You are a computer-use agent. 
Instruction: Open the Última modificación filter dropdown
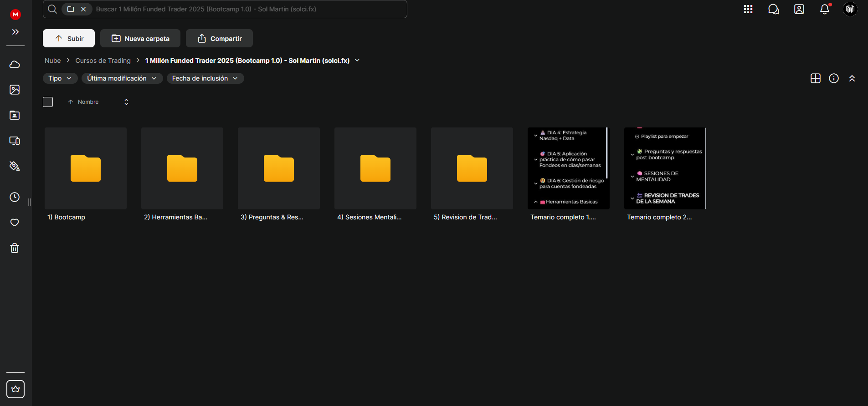tap(122, 78)
